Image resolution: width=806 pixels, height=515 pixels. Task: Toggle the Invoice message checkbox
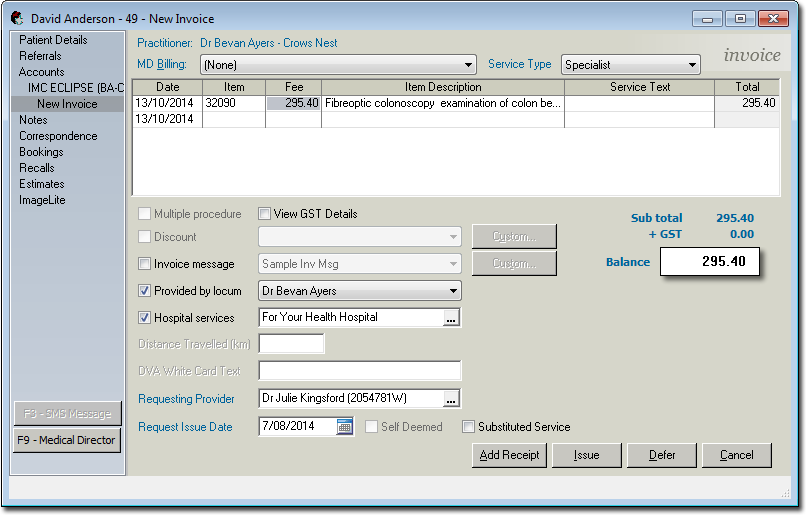pyautogui.click(x=145, y=265)
